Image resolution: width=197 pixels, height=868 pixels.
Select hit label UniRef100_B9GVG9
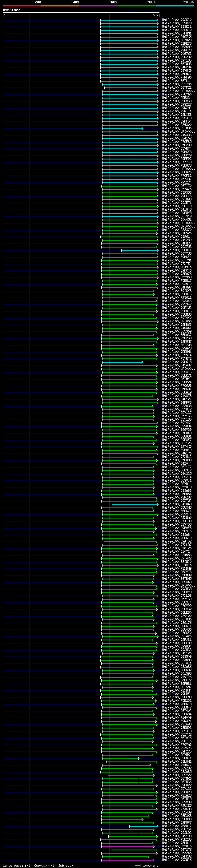[177, 430]
